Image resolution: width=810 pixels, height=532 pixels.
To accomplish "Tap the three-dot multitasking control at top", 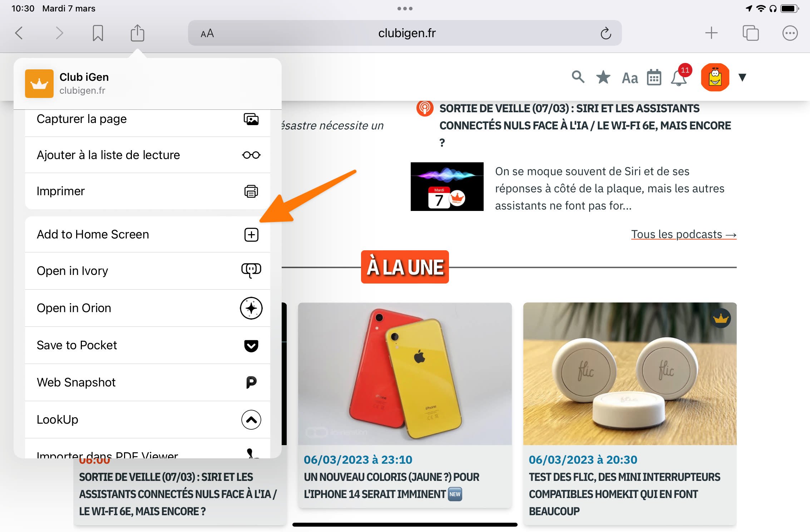I will (x=405, y=9).
